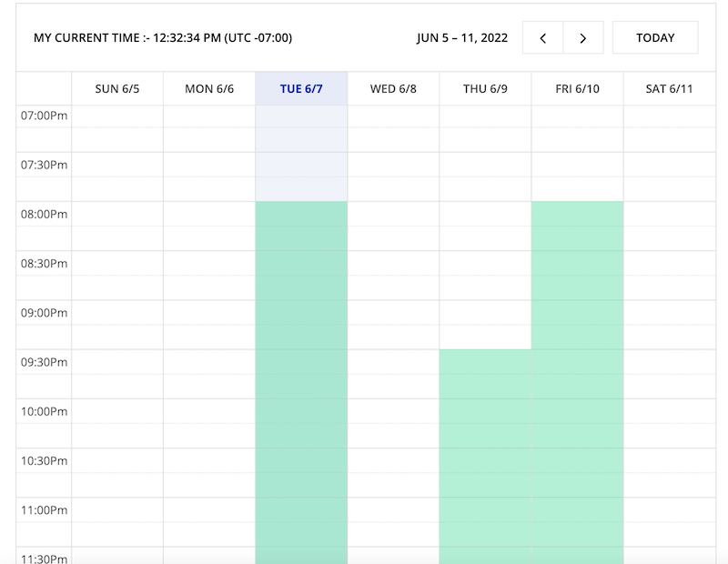Click the 10:00Pm time label

tap(44, 411)
